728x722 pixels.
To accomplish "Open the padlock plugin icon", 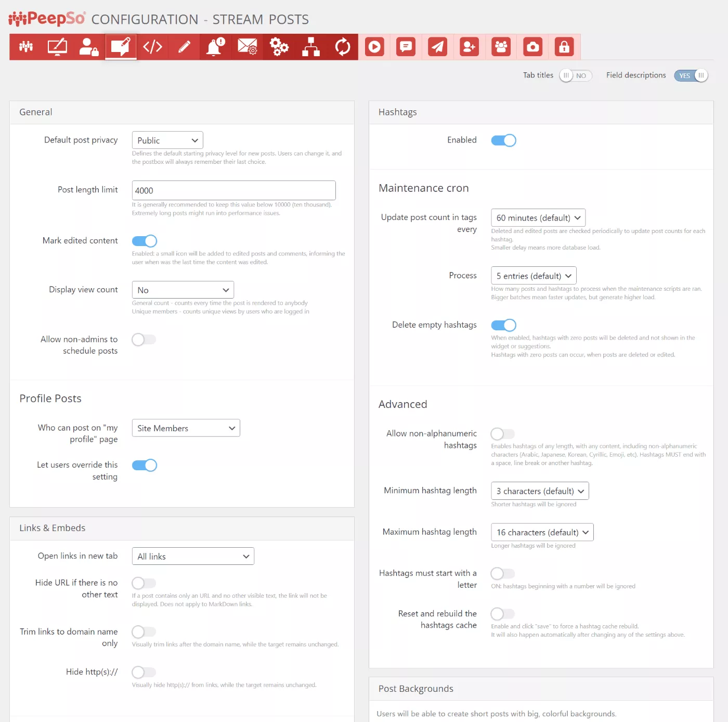I will pos(564,47).
